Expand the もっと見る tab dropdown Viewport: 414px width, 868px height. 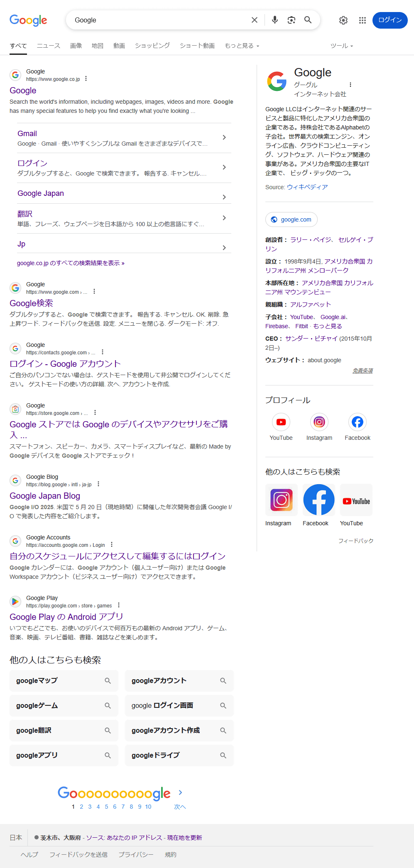(x=242, y=46)
